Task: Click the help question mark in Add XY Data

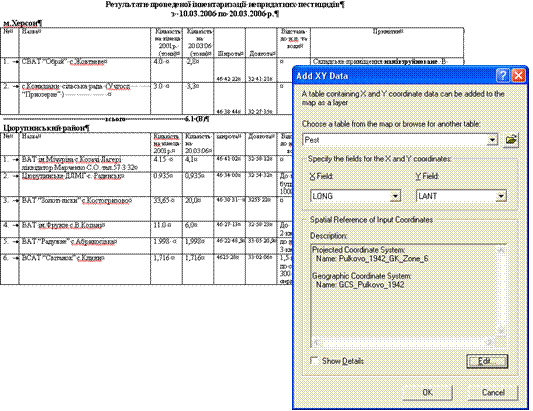Action: pos(502,75)
